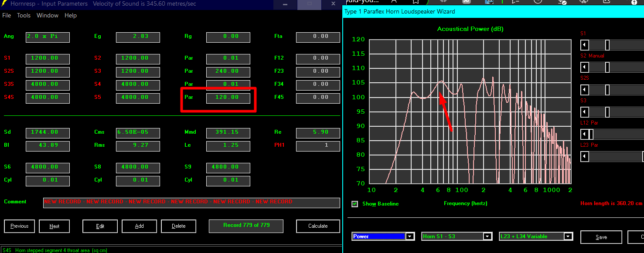Select the Le field 1.25
Viewport: 644px width, 253px height.
(x=228, y=146)
